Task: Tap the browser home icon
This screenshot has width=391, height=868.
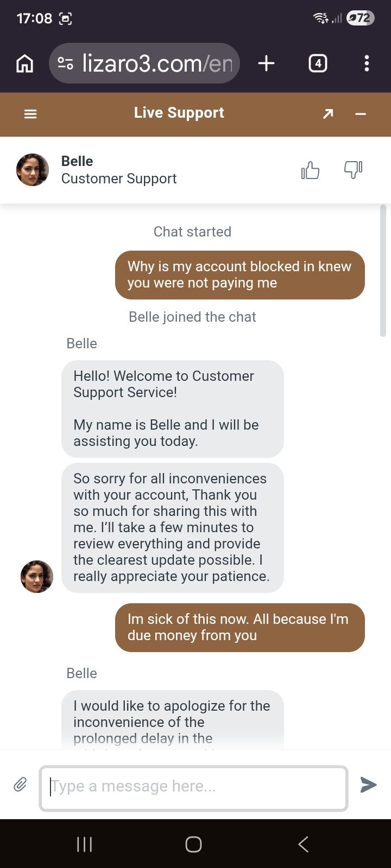Action: click(24, 63)
